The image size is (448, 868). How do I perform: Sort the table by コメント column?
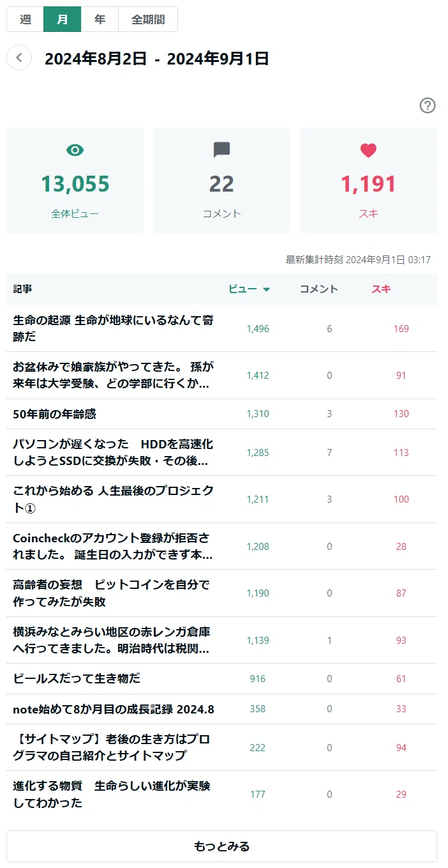click(319, 289)
